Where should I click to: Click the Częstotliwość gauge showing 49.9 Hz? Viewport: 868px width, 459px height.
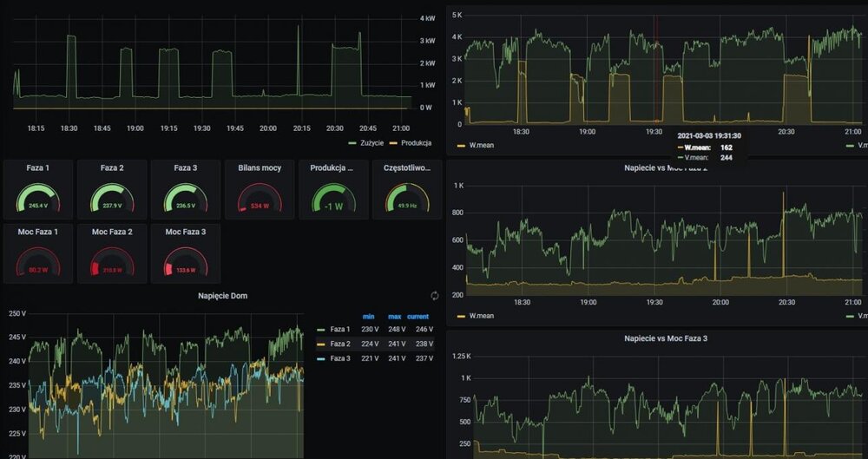coord(406,200)
